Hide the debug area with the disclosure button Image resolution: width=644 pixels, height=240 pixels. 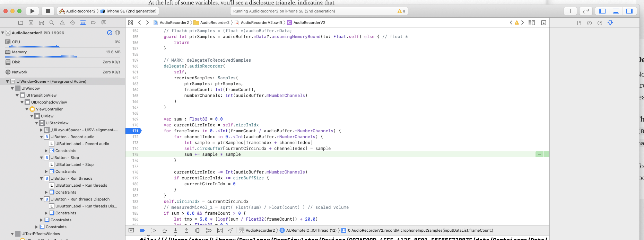coord(131,230)
